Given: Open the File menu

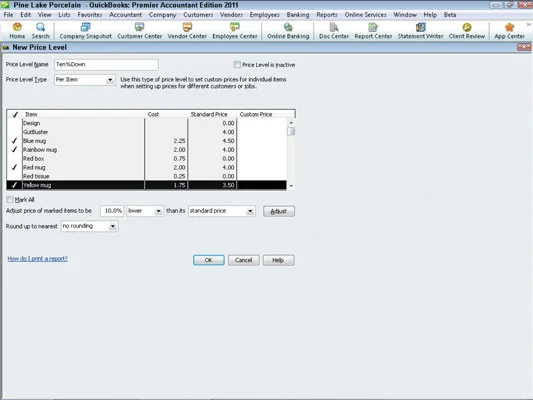Looking at the screenshot, I should click(x=8, y=15).
